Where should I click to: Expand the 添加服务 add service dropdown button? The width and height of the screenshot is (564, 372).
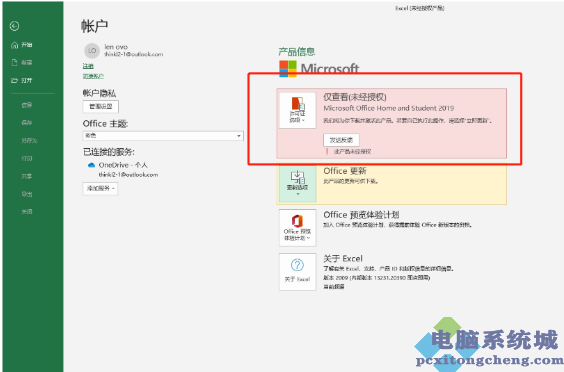(x=100, y=189)
